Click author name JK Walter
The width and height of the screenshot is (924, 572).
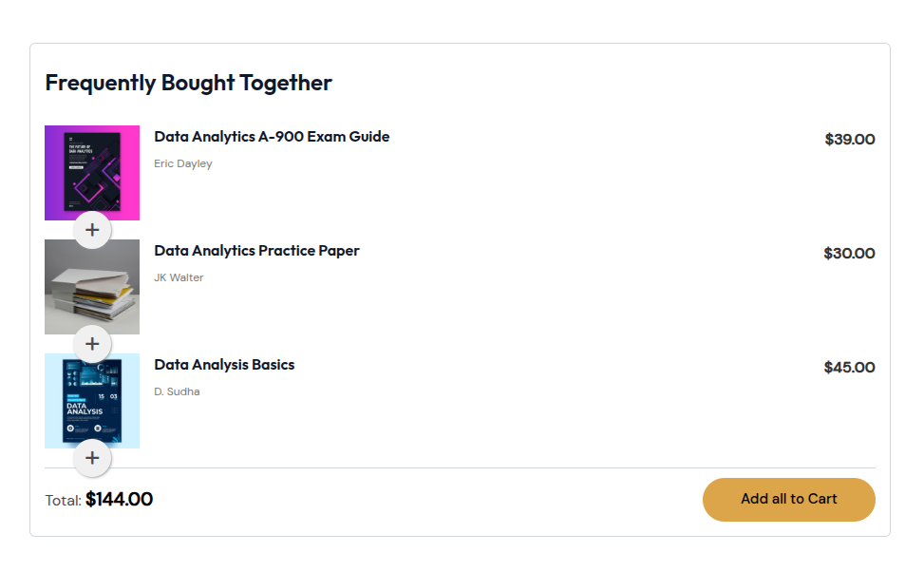click(179, 277)
